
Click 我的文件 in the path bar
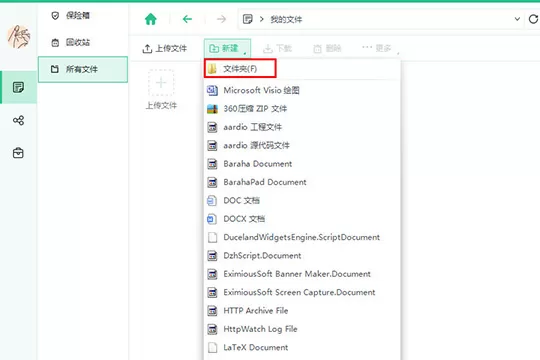(x=286, y=19)
